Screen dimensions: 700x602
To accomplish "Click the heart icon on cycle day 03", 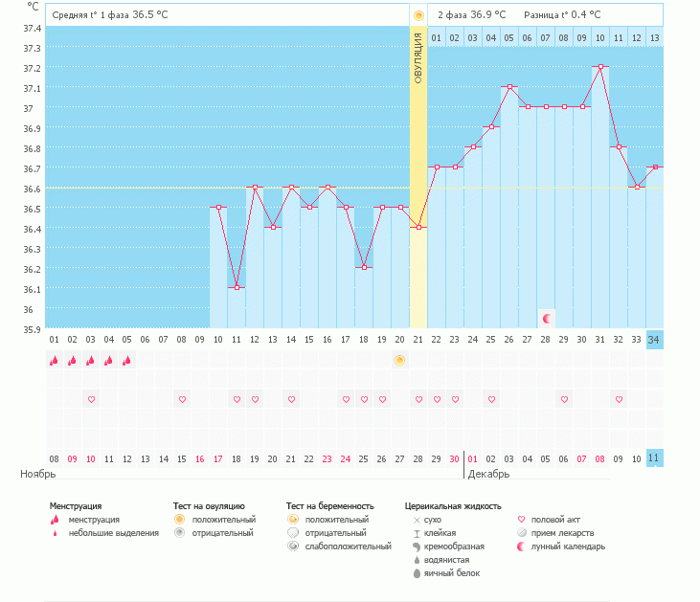I will pyautogui.click(x=91, y=399).
